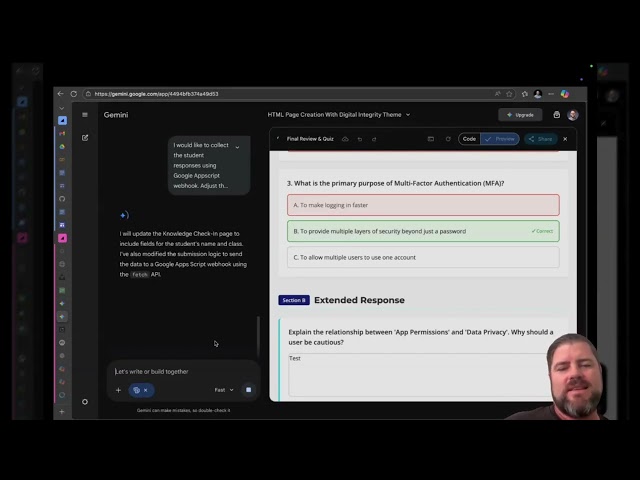Refresh the canvas preview

[448, 139]
